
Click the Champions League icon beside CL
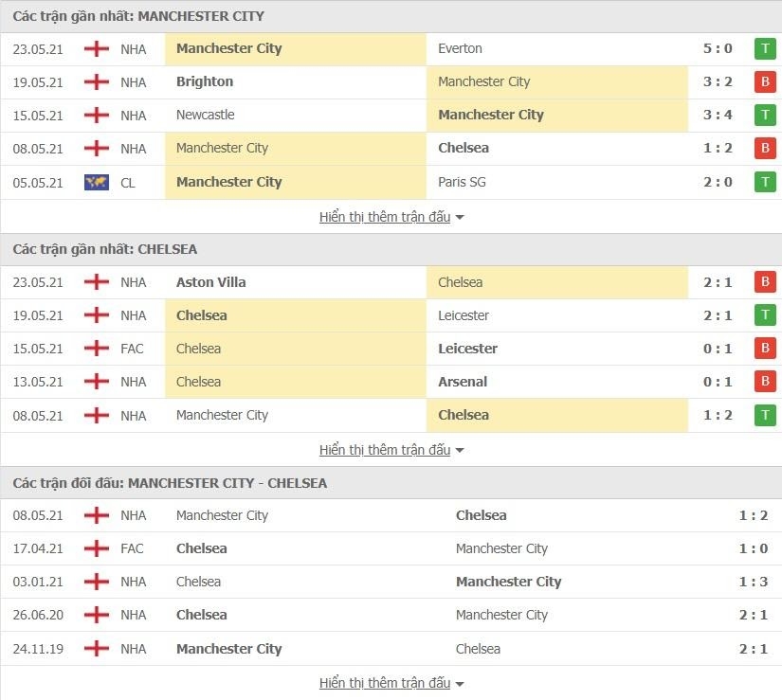[x=97, y=182]
